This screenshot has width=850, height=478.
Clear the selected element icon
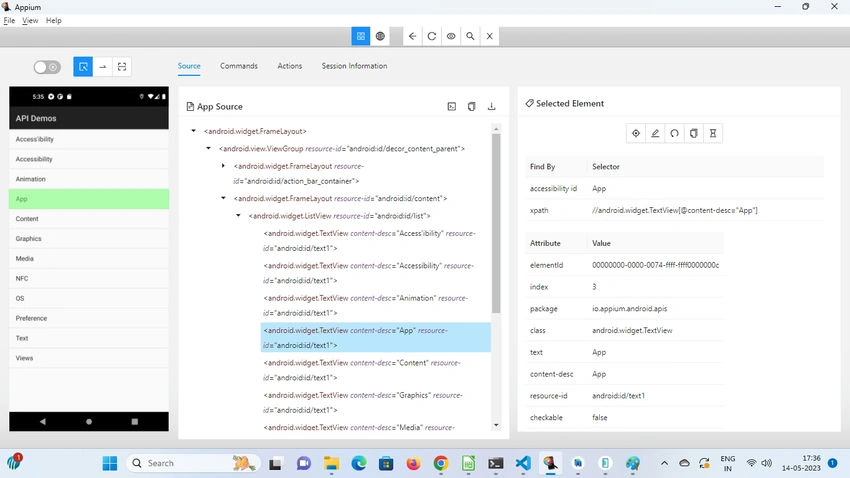pos(674,133)
